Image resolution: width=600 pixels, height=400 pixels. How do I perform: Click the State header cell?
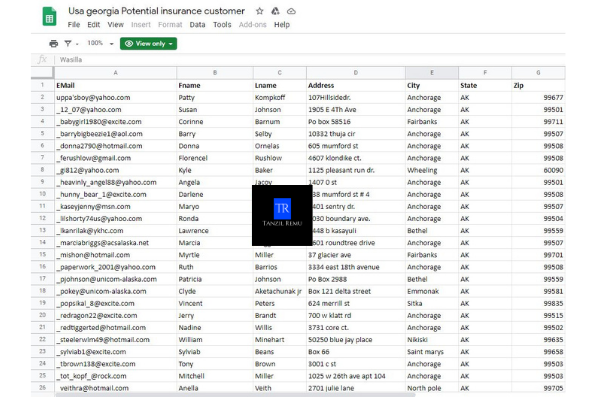click(x=485, y=85)
